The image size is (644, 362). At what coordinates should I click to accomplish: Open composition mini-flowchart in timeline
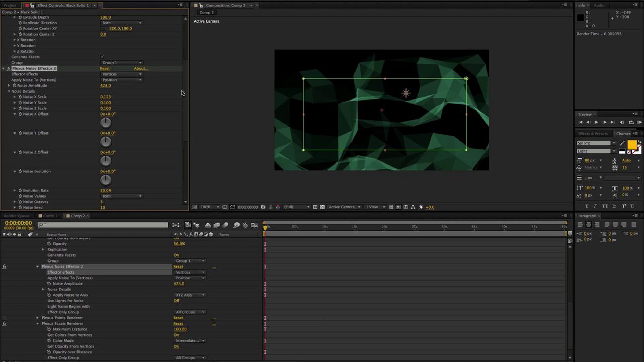click(176, 225)
